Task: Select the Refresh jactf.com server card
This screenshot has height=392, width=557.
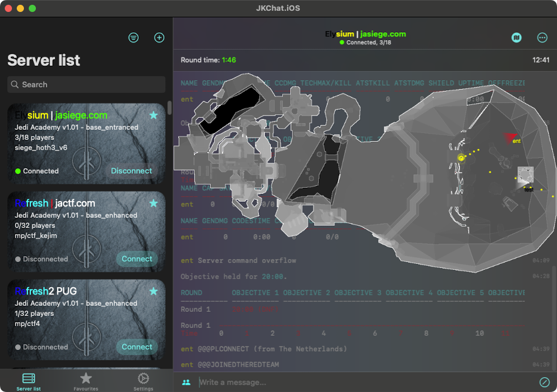Action: (x=86, y=232)
